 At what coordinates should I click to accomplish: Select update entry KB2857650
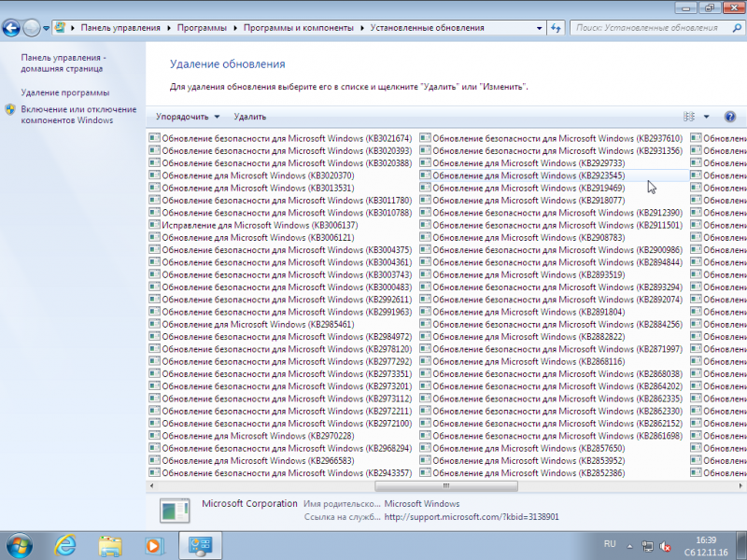point(522,448)
